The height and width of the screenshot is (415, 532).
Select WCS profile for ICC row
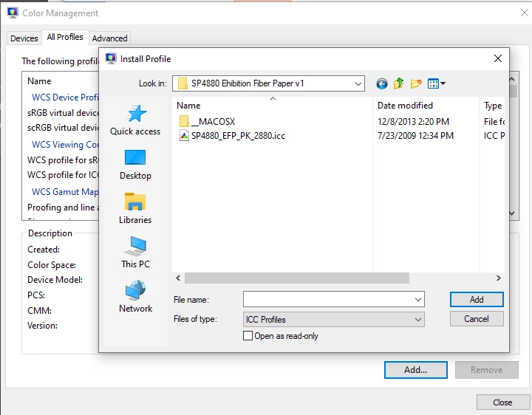pyautogui.click(x=63, y=175)
